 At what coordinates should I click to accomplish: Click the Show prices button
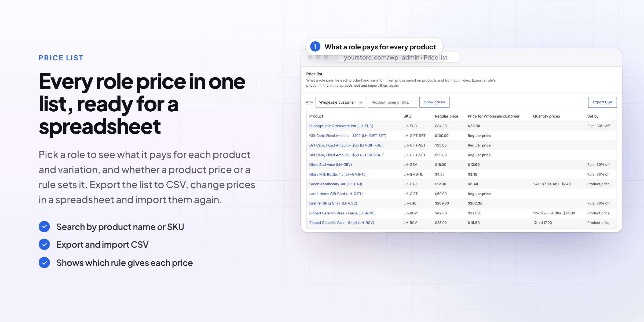point(434,102)
